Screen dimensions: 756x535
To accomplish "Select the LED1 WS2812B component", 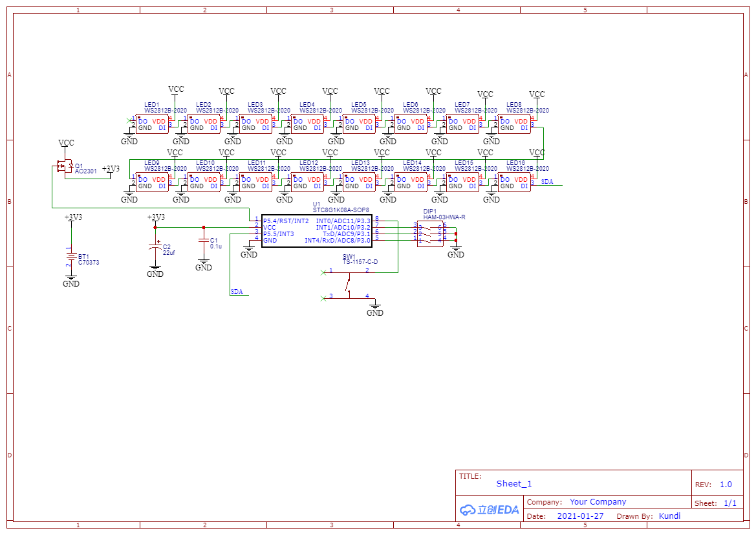I will (x=152, y=124).
